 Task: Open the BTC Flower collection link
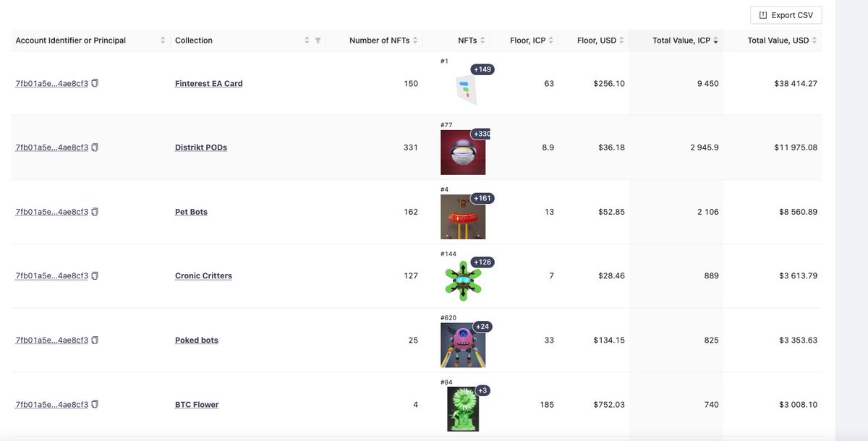click(197, 404)
